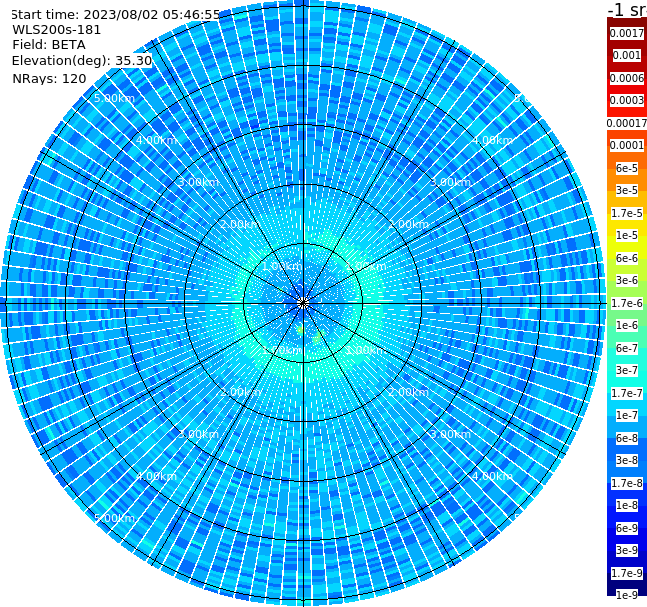This screenshot has width=647, height=607.
Task: Select the 3e-9 colorbar value
Action: point(627,550)
